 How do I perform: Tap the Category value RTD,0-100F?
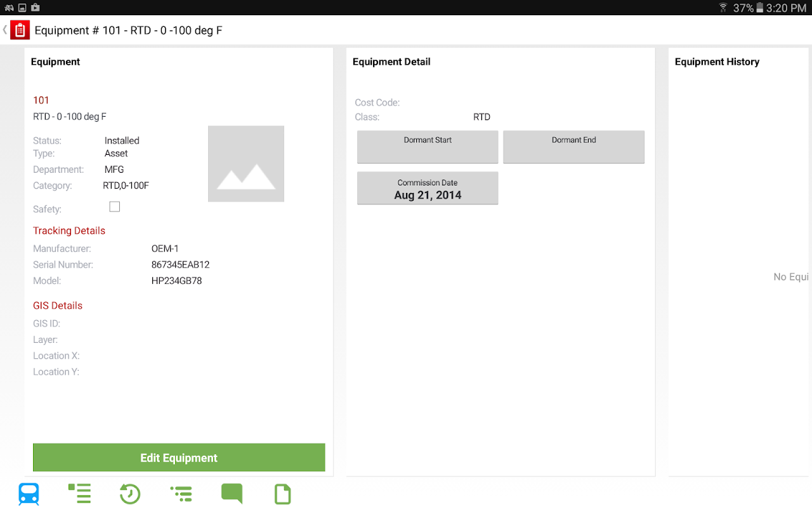[126, 186]
